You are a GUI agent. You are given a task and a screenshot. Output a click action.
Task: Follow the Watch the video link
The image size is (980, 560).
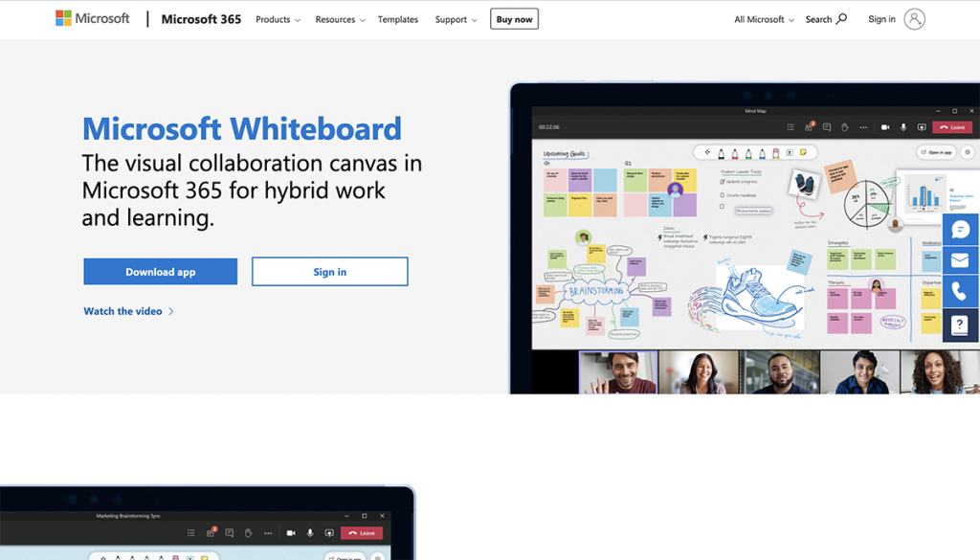coord(122,311)
